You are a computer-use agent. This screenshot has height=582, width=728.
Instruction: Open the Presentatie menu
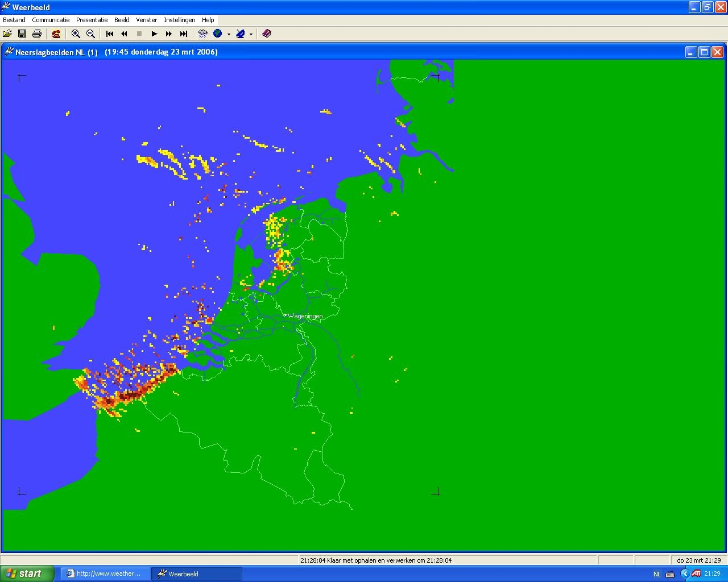pyautogui.click(x=92, y=20)
